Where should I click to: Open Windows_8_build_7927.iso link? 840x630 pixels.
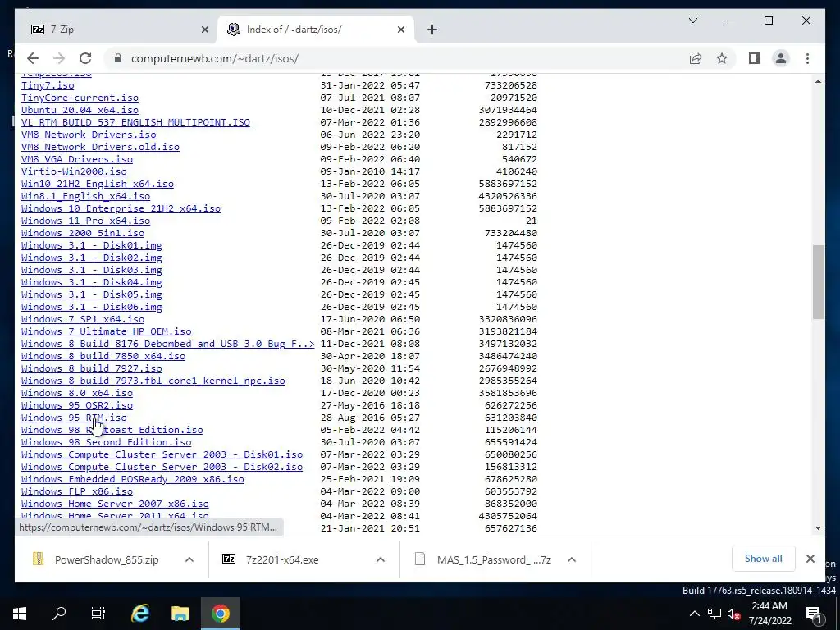coord(92,368)
